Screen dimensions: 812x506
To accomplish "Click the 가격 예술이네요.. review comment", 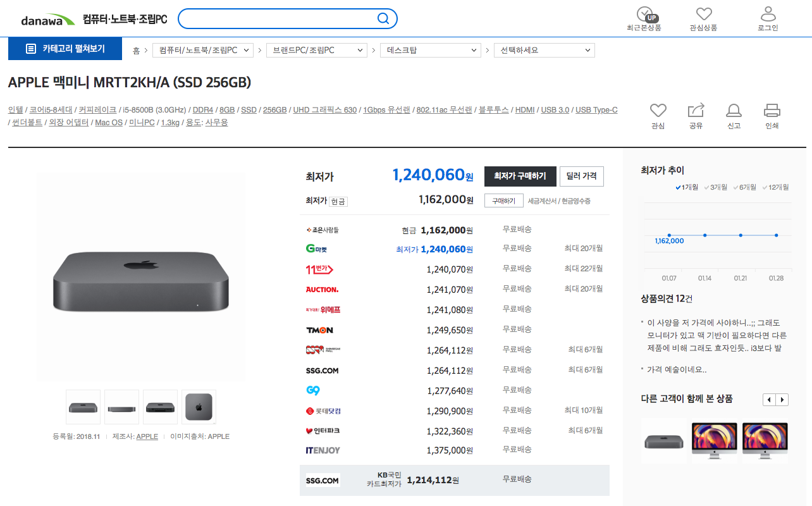I will [x=677, y=370].
